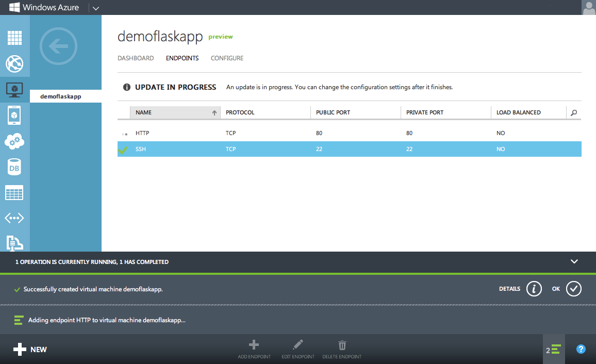Open the Windows Azure header dropdown chevron

pos(96,8)
